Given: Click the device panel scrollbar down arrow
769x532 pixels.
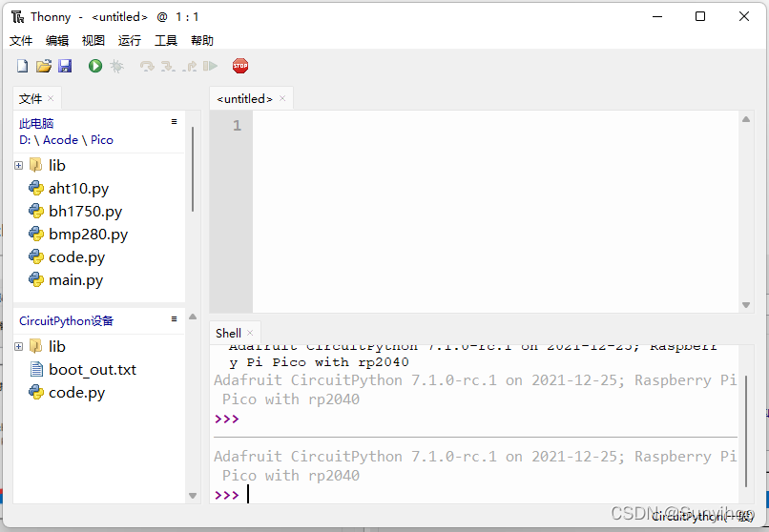Looking at the screenshot, I should [x=193, y=496].
